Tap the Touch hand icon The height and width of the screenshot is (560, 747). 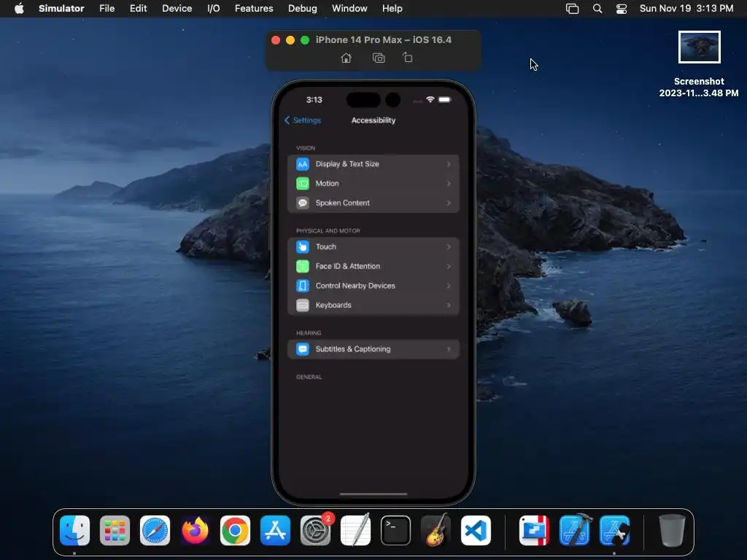coord(303,246)
